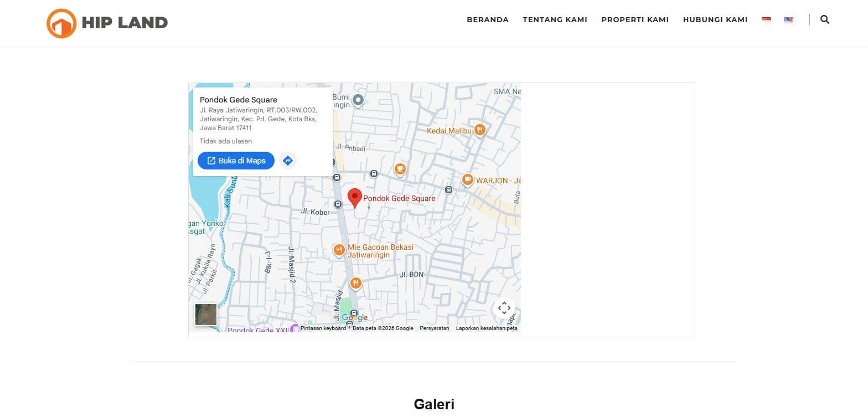
Task: Open the map camera controls button
Action: click(504, 308)
